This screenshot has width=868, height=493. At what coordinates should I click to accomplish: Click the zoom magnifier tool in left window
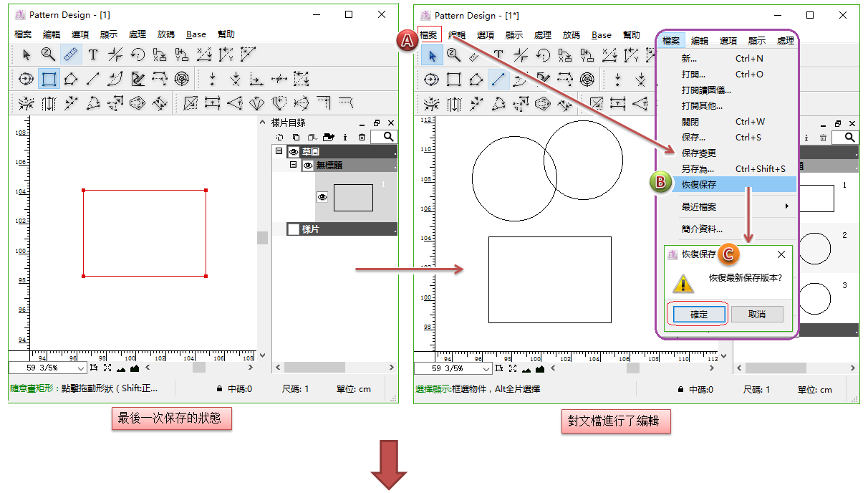(48, 54)
